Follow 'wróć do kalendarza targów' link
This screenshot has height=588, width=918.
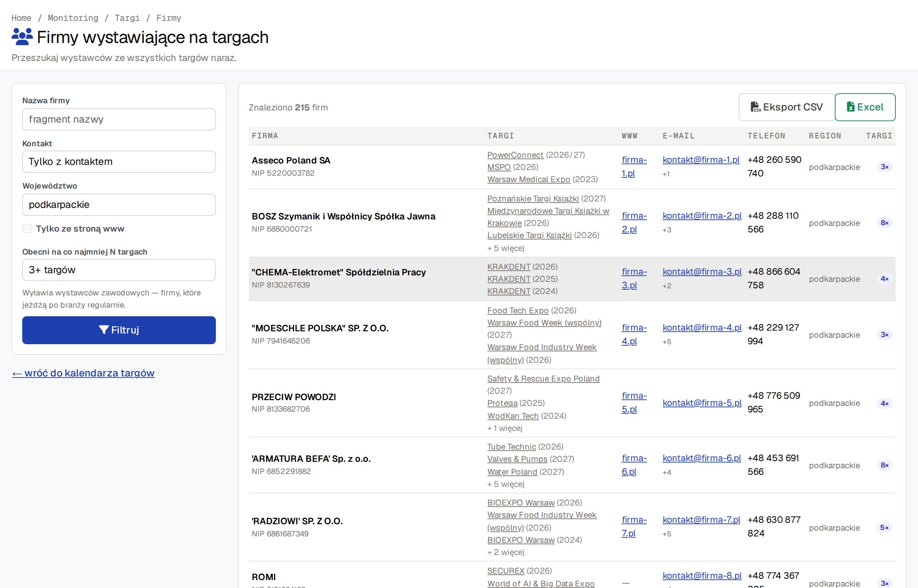coord(83,373)
